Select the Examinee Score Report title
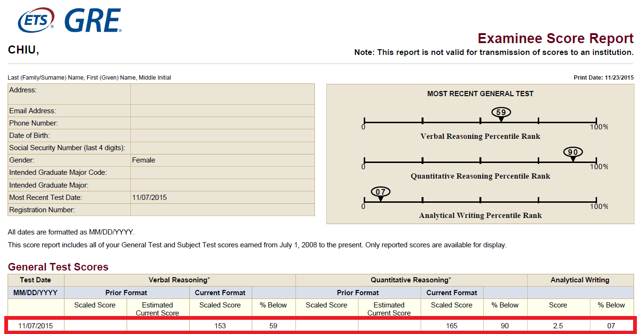 [x=555, y=38]
